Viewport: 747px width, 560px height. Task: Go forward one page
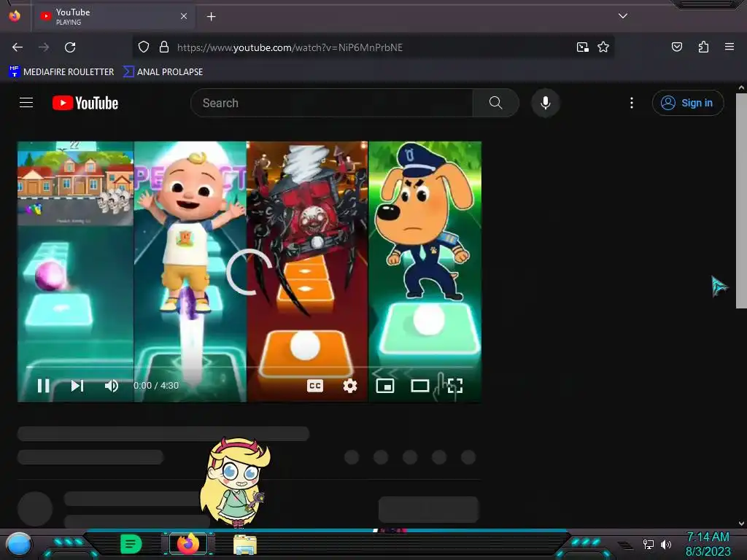[44, 47]
